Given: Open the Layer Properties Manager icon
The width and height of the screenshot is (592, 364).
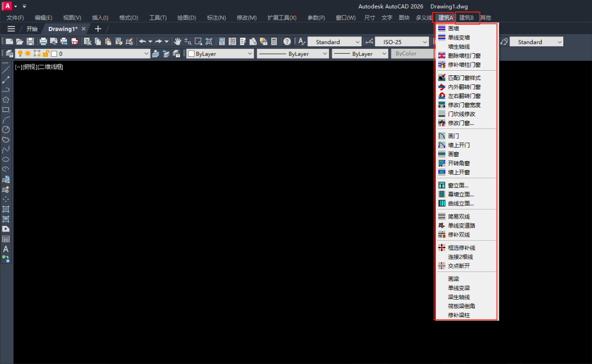Looking at the screenshot, I should pyautogui.click(x=9, y=53).
